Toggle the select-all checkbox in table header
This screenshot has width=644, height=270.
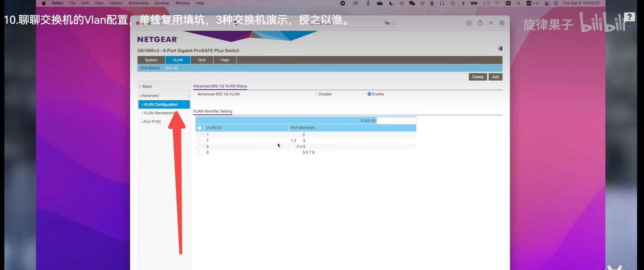(x=199, y=128)
